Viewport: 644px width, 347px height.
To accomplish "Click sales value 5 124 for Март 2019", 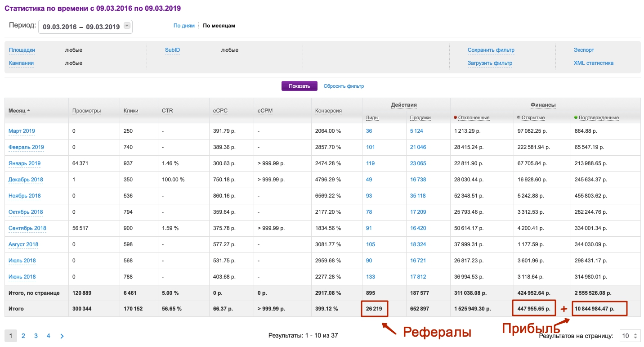I will [x=416, y=131].
